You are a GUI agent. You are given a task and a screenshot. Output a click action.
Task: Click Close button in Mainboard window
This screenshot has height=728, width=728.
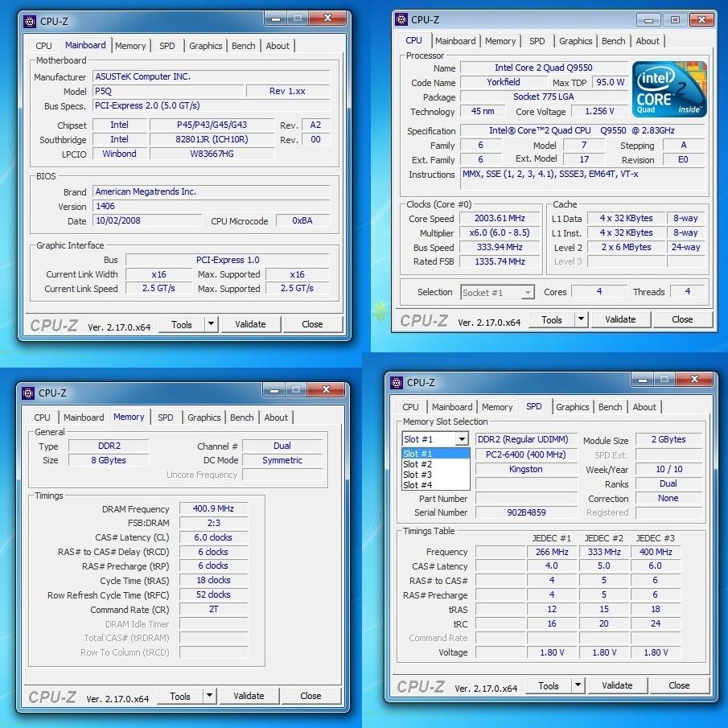312,324
